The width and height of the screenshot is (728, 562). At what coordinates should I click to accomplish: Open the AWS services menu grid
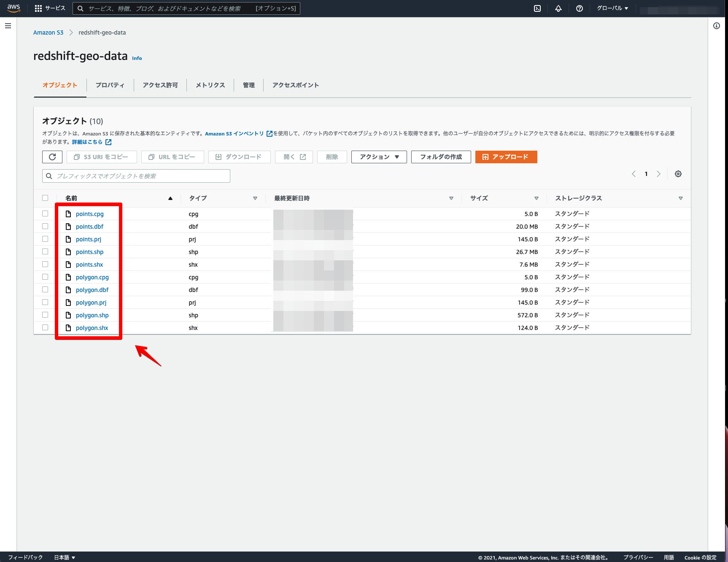[x=38, y=8]
